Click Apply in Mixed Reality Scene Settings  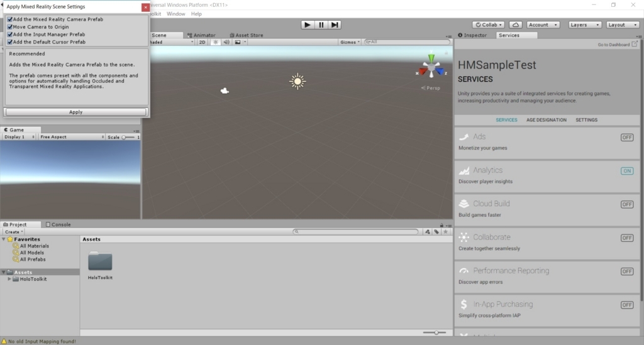[75, 112]
